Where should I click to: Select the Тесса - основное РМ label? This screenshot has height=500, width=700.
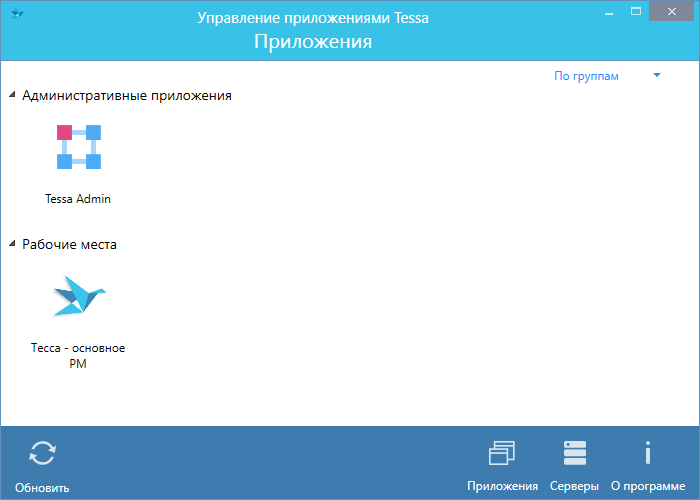[x=78, y=355]
